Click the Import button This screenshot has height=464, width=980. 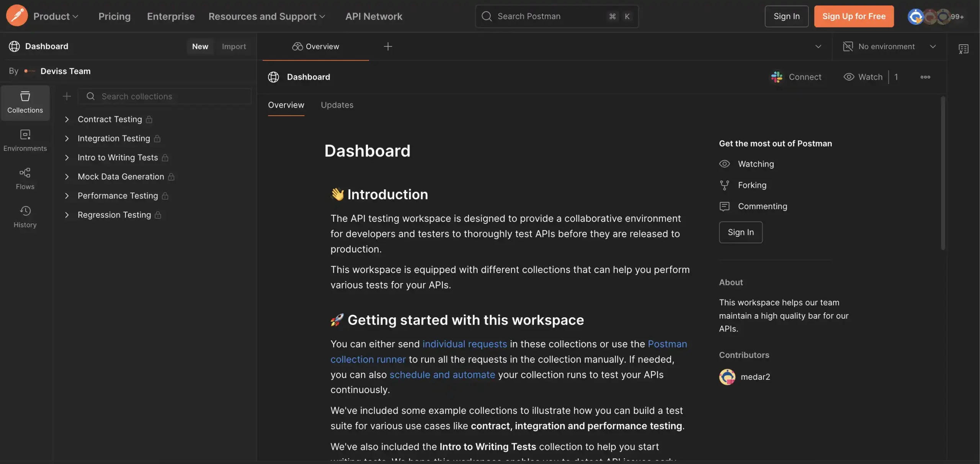point(234,46)
